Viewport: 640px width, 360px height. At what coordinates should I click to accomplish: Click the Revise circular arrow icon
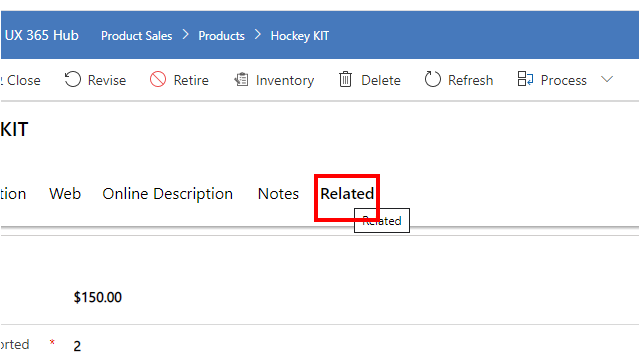[73, 79]
